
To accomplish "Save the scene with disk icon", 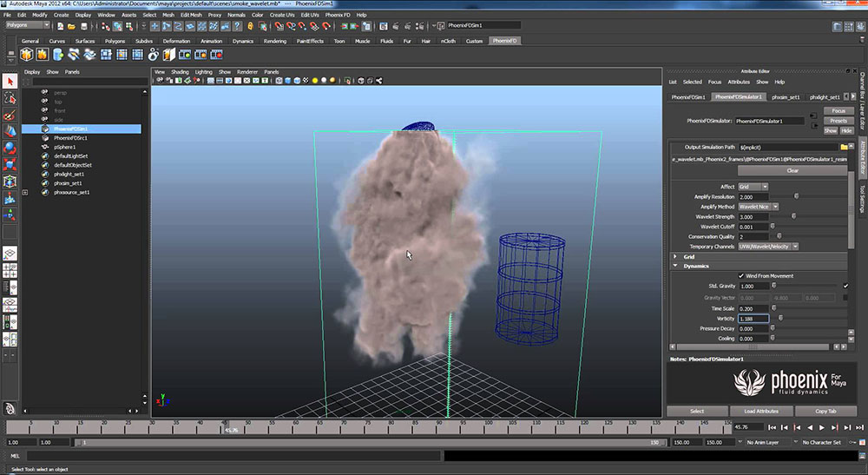I will pos(84,26).
